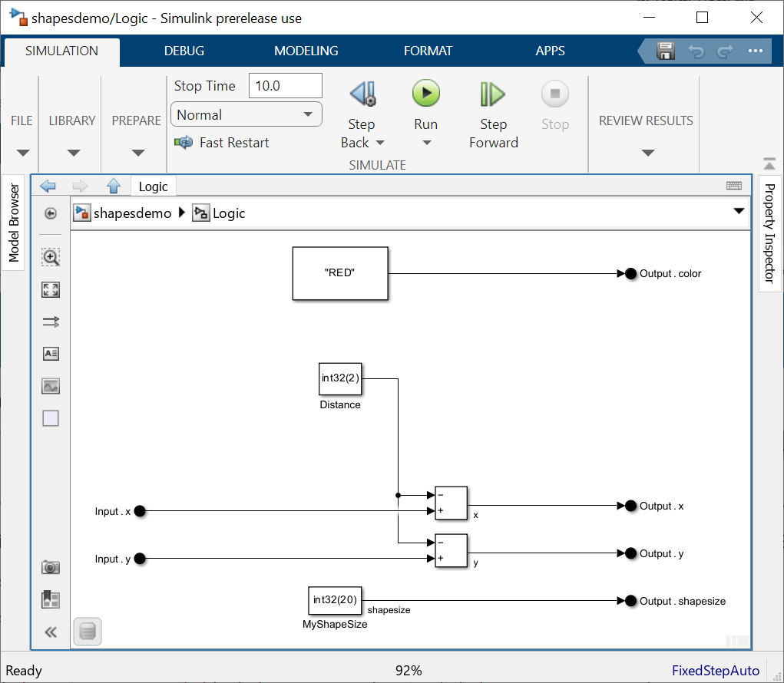
Task: Select the Distance int32(2) block
Action: point(340,379)
